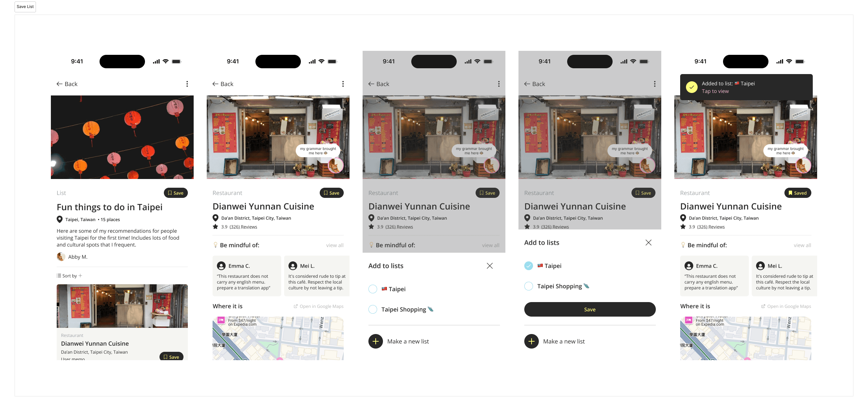Tap the yellow checkmark icon in the Added to list toast

pyautogui.click(x=691, y=87)
